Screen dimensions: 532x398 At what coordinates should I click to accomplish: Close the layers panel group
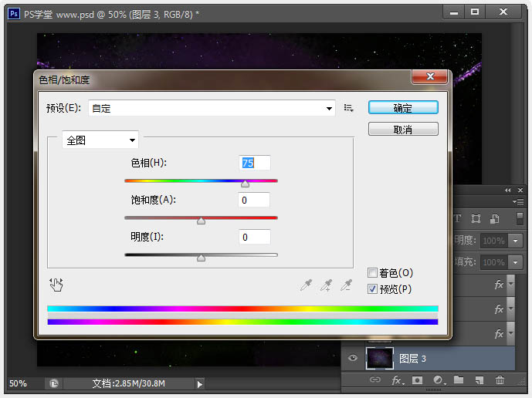click(x=520, y=191)
